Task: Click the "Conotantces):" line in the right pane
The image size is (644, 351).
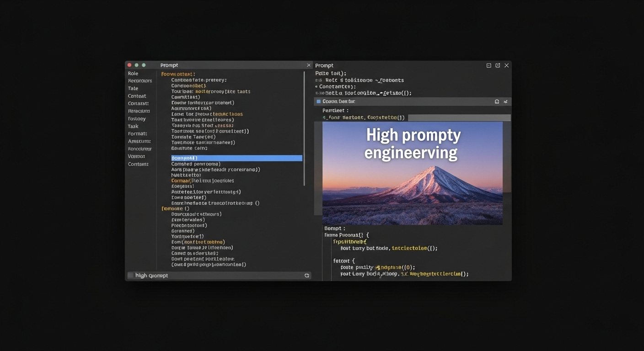Action: tap(337, 86)
